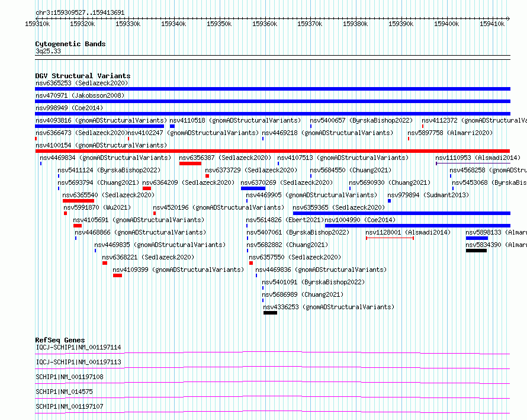The image size is (527, 420).
Task: Select the blue nsv4093816 gnomAD variant bar
Action: (x=99, y=126)
